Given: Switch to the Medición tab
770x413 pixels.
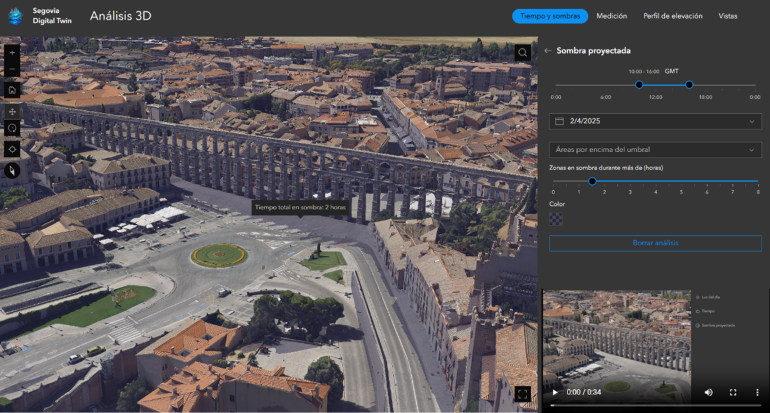Looking at the screenshot, I should point(612,16).
